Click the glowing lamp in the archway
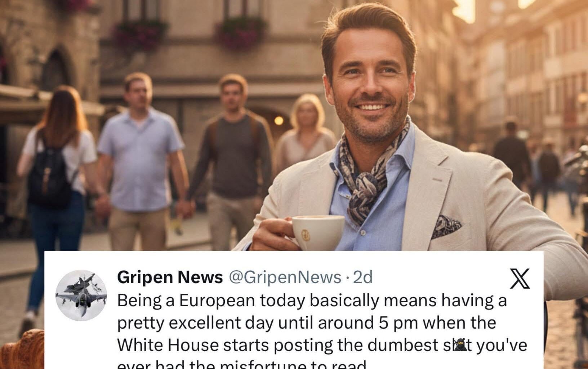 tap(279, 120)
